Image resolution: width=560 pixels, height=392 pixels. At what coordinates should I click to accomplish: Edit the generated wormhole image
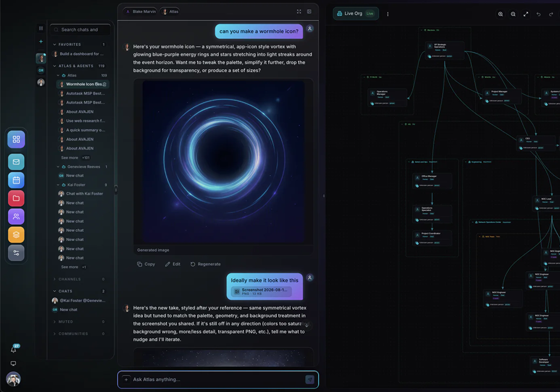[x=173, y=264]
